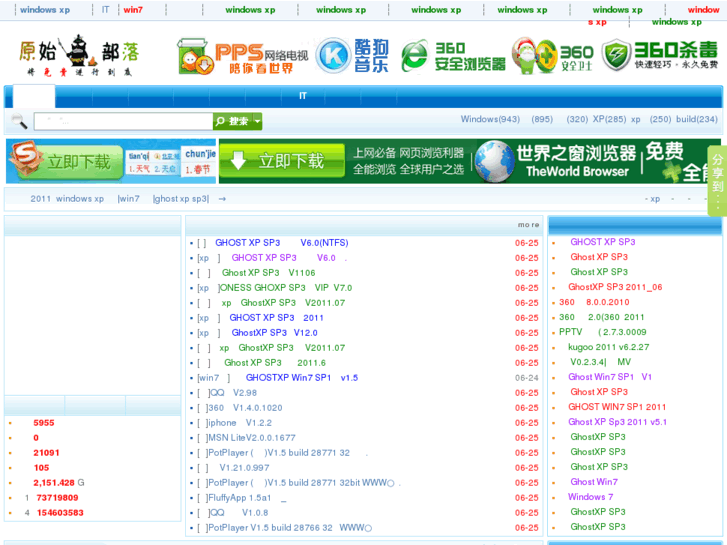
Task: Open ONESS GHOXP SP3 VIP V7.0
Action: [286, 288]
